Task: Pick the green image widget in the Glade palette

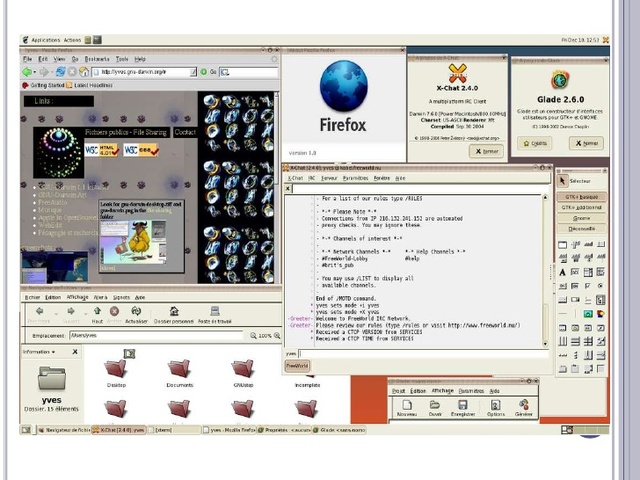Action: [588, 314]
